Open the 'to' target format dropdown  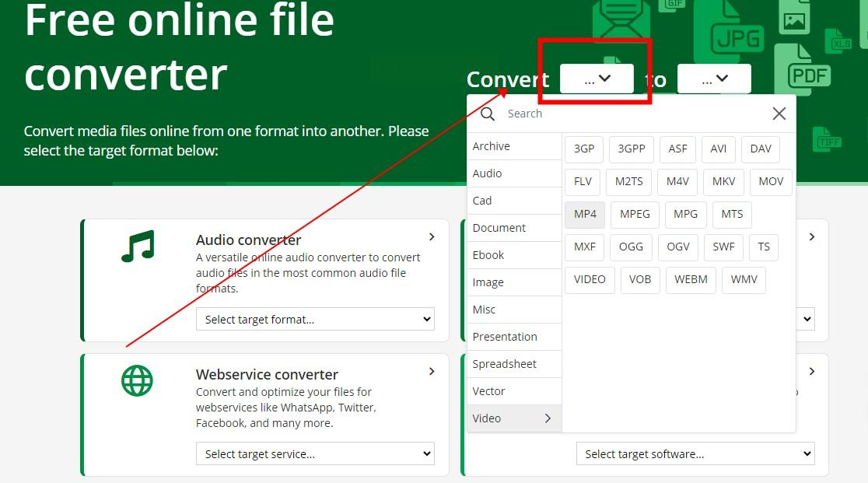pyautogui.click(x=714, y=79)
